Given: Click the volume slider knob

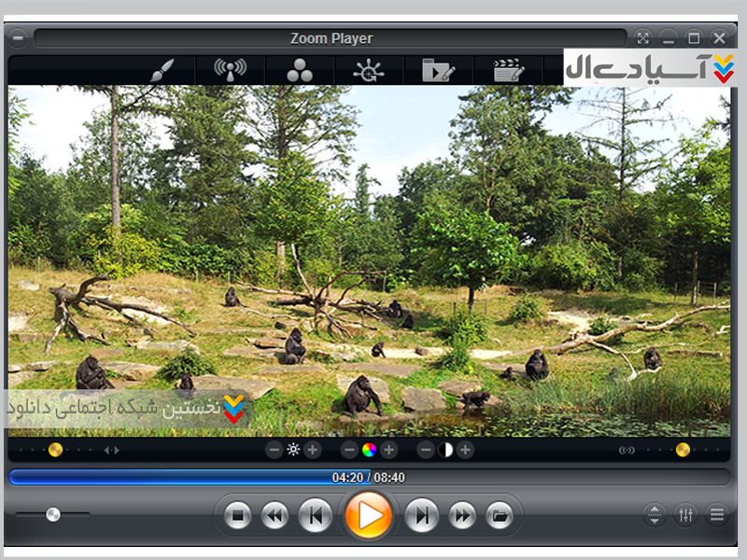Looking at the screenshot, I should pyautogui.click(x=53, y=513).
